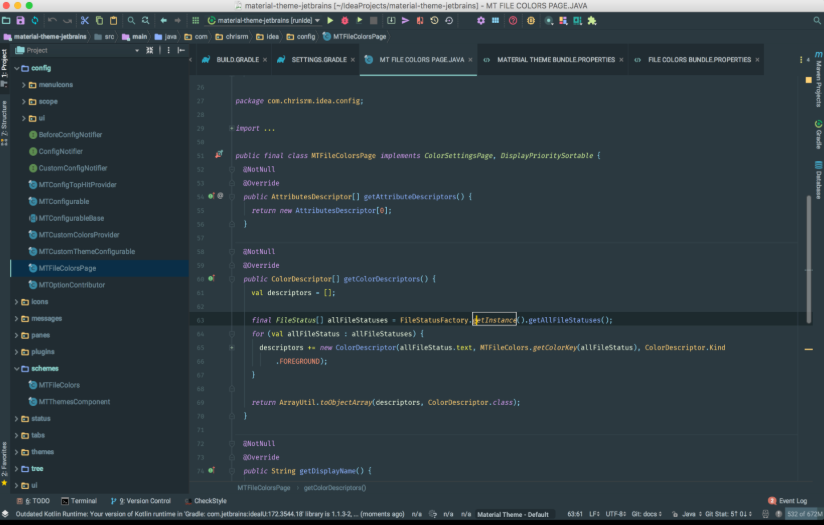Click the Redo arrow icon
Viewport: 824px width, 525px height.
(x=67, y=20)
